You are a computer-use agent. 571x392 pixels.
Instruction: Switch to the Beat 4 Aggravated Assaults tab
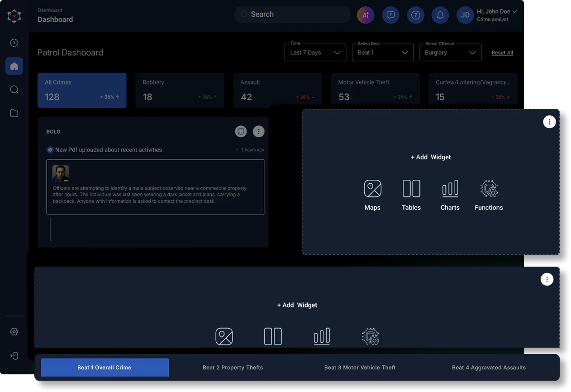[x=489, y=367]
